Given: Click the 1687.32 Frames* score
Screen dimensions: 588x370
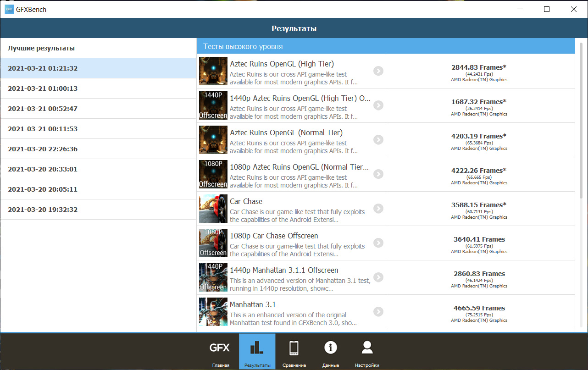Looking at the screenshot, I should [479, 102].
